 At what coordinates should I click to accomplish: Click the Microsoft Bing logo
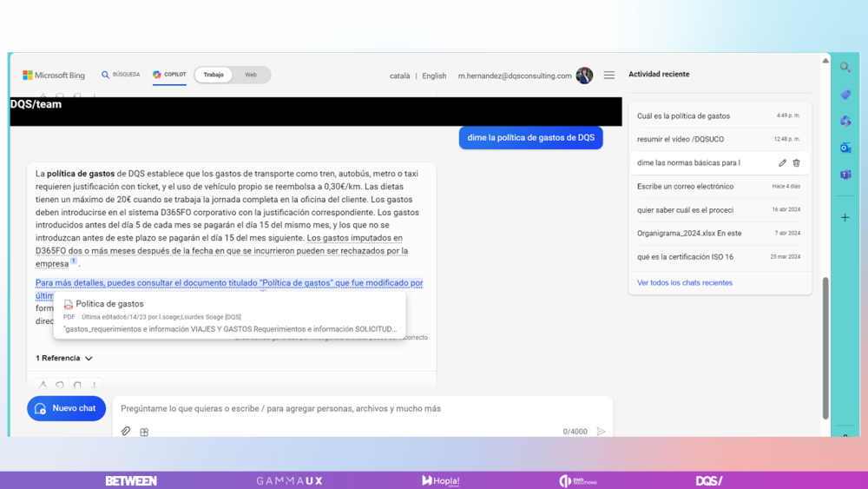tap(54, 75)
